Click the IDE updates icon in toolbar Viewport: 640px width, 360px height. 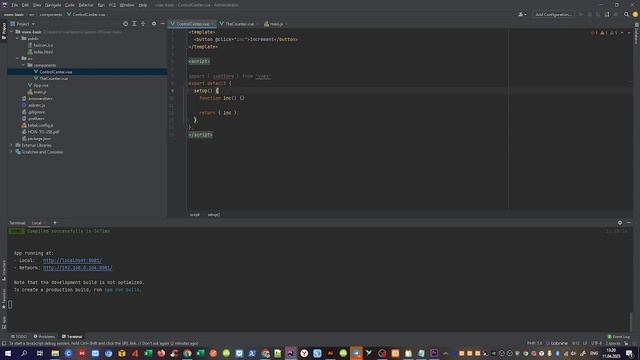(x=635, y=14)
